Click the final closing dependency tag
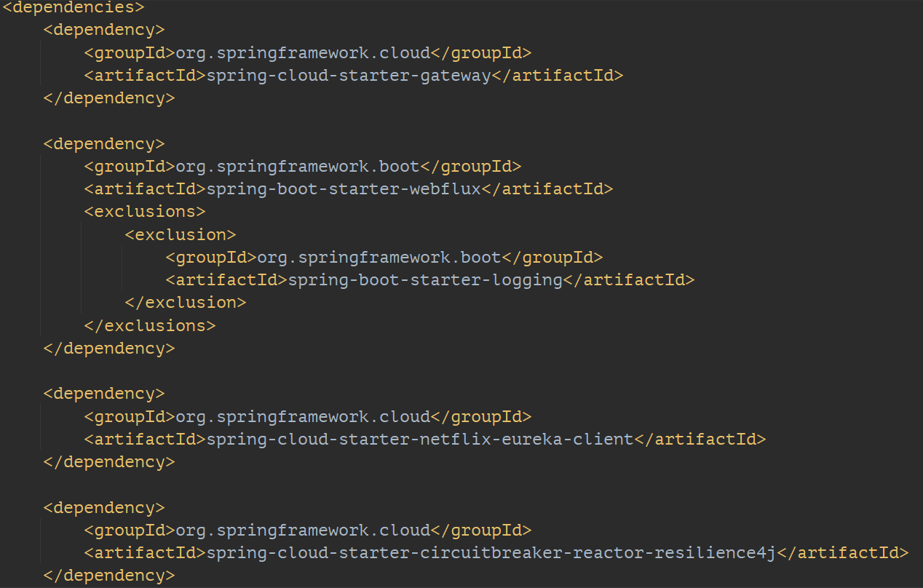The image size is (923, 588). coord(108,575)
